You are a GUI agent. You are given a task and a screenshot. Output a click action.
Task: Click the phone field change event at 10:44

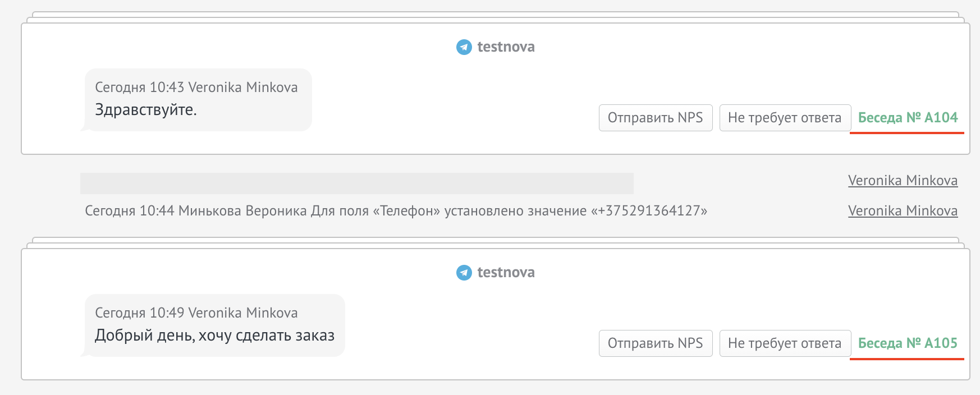click(x=396, y=211)
